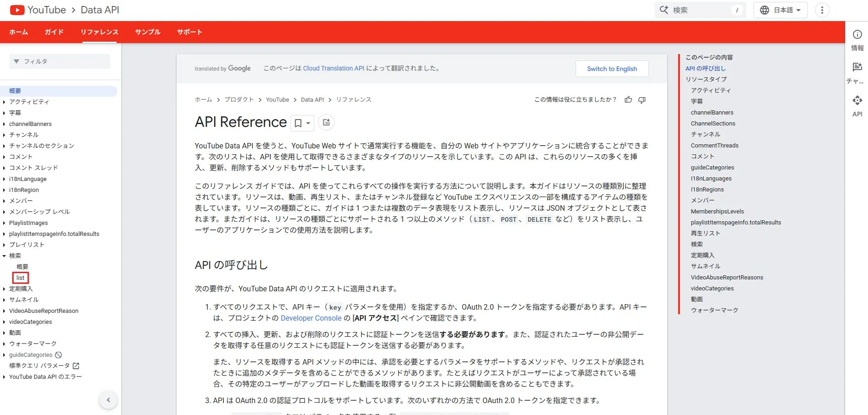Jump to CommentThreads in page contents
868x415 pixels.
click(x=715, y=146)
